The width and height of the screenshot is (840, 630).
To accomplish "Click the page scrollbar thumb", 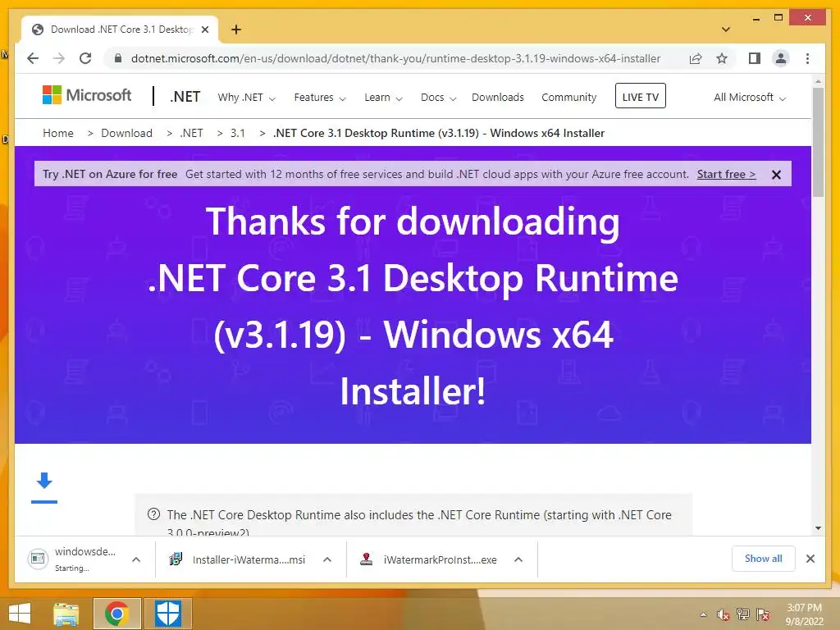I will pos(818,142).
